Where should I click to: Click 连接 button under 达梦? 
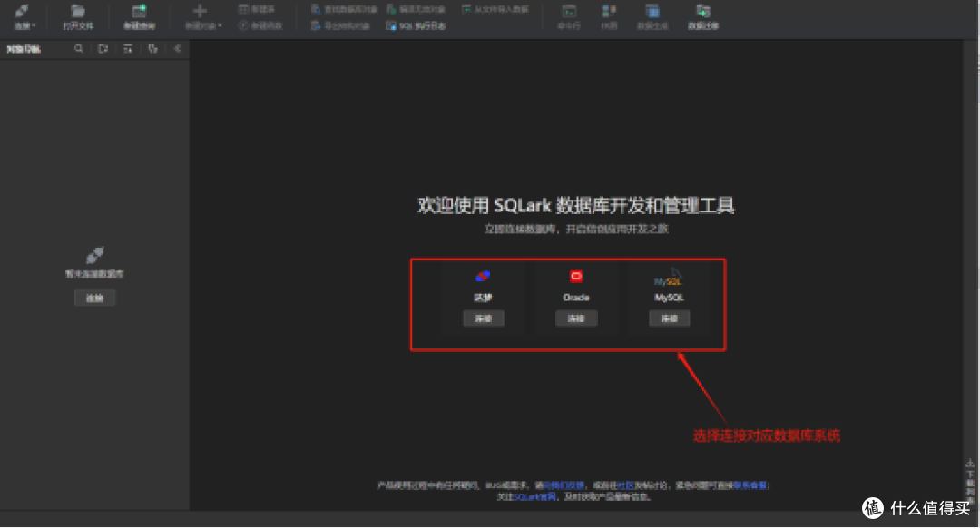pyautogui.click(x=483, y=318)
